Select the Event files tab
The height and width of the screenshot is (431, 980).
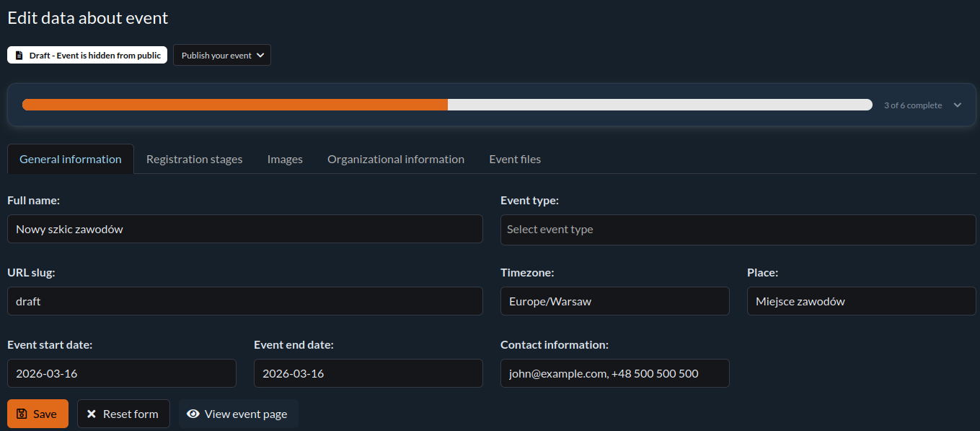point(515,159)
